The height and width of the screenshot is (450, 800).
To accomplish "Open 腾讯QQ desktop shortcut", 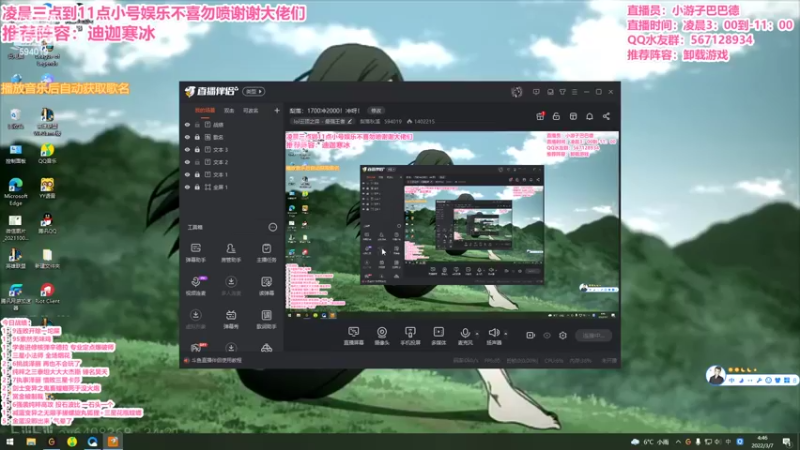I will (x=46, y=223).
